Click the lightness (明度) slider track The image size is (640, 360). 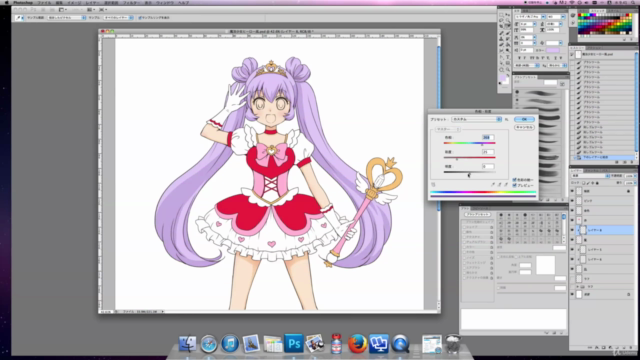pyautogui.click(x=470, y=172)
